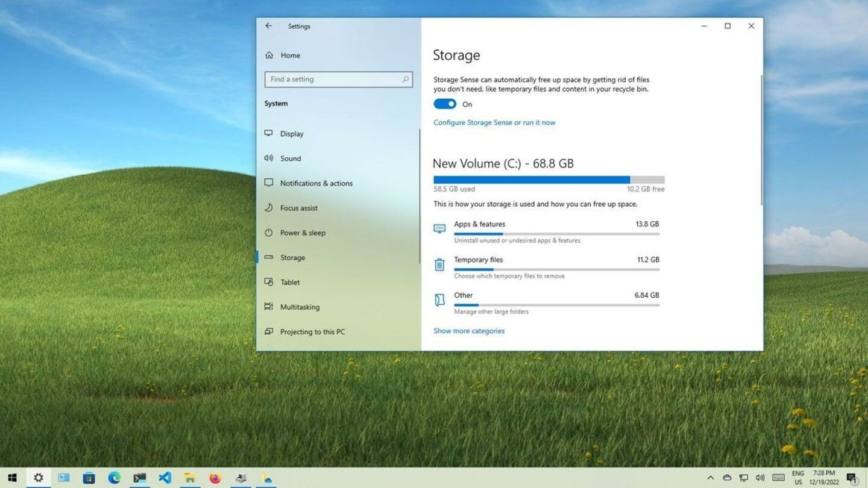Click the "Storage" page title
The width and height of the screenshot is (868, 488).
[x=456, y=55]
